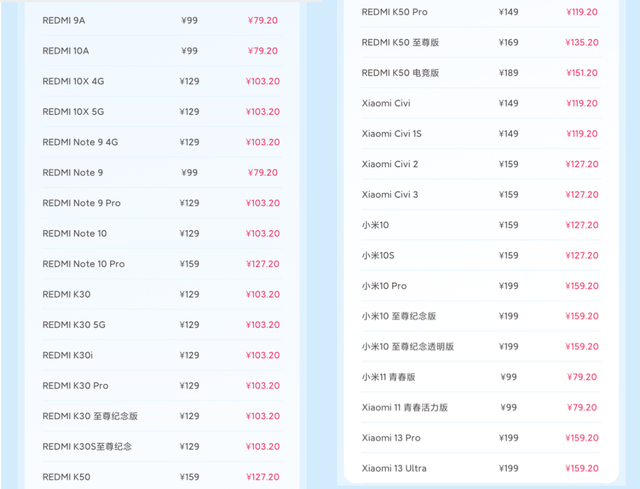
Task: Click the ¥169 original price
Action: [x=508, y=43]
